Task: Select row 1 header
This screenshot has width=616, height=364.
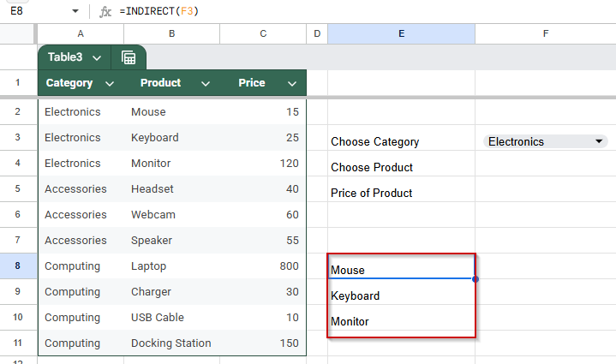Action: (18, 82)
